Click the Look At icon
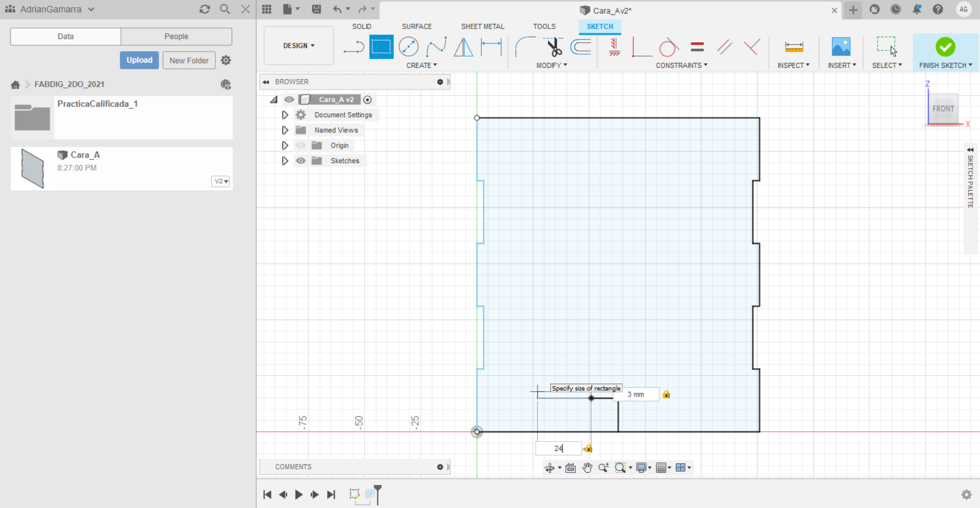Viewport: 980px width, 508px height. point(571,468)
